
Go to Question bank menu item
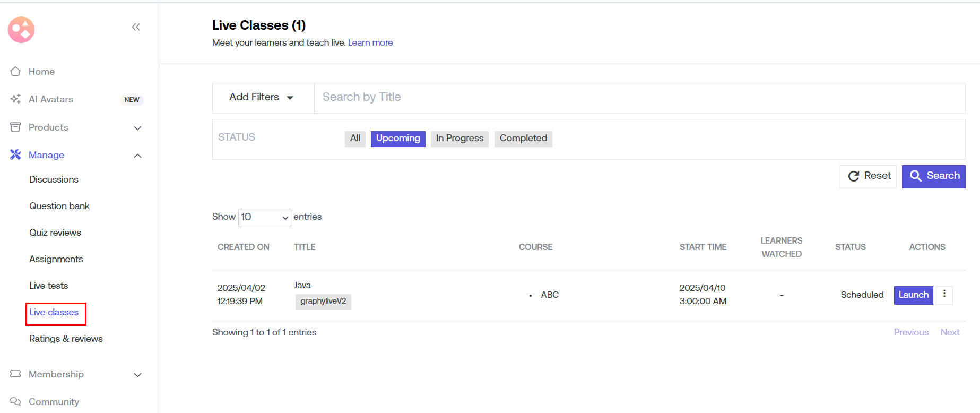pyautogui.click(x=59, y=206)
